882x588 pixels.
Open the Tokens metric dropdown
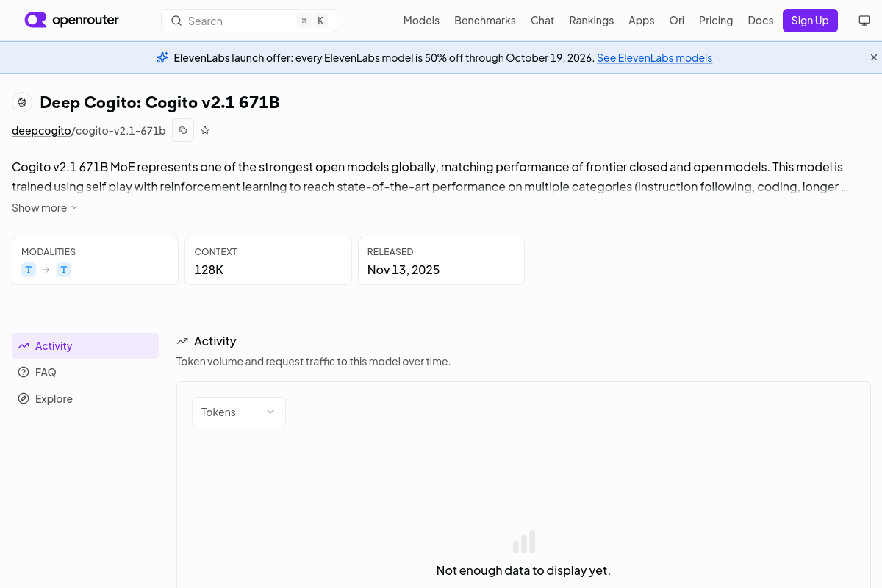pos(239,412)
